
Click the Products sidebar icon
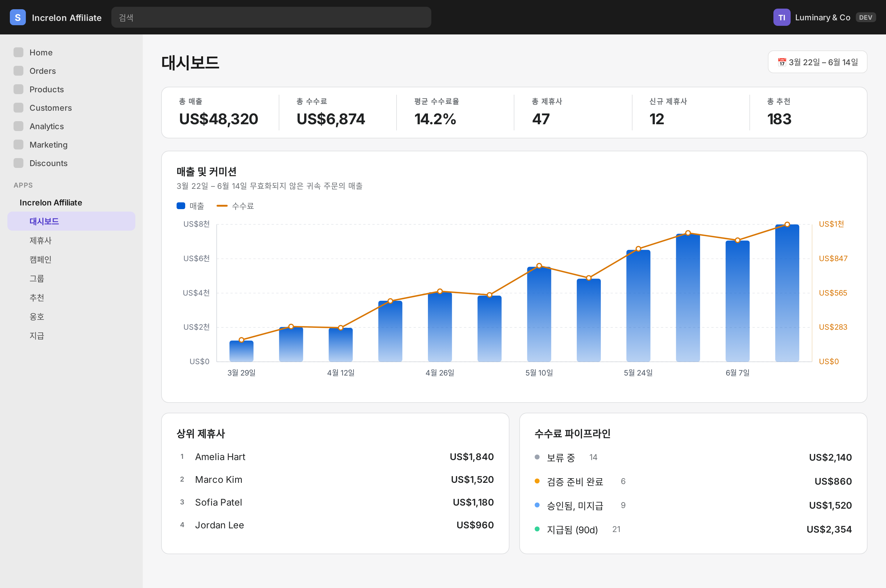[x=18, y=89]
